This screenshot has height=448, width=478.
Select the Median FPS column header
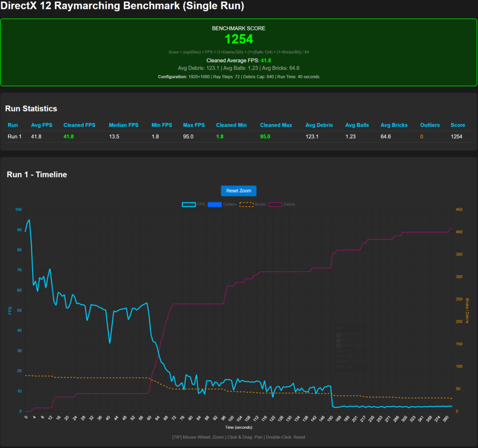pyautogui.click(x=124, y=125)
